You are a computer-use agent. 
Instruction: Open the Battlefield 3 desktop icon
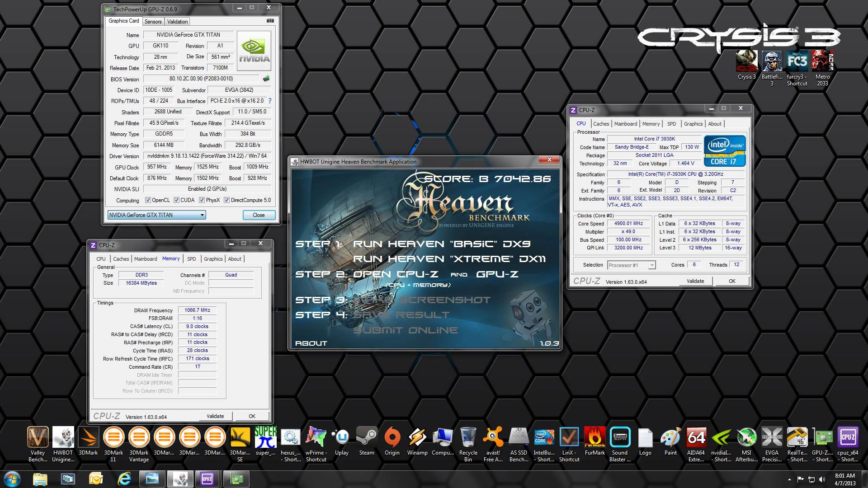[x=772, y=68]
